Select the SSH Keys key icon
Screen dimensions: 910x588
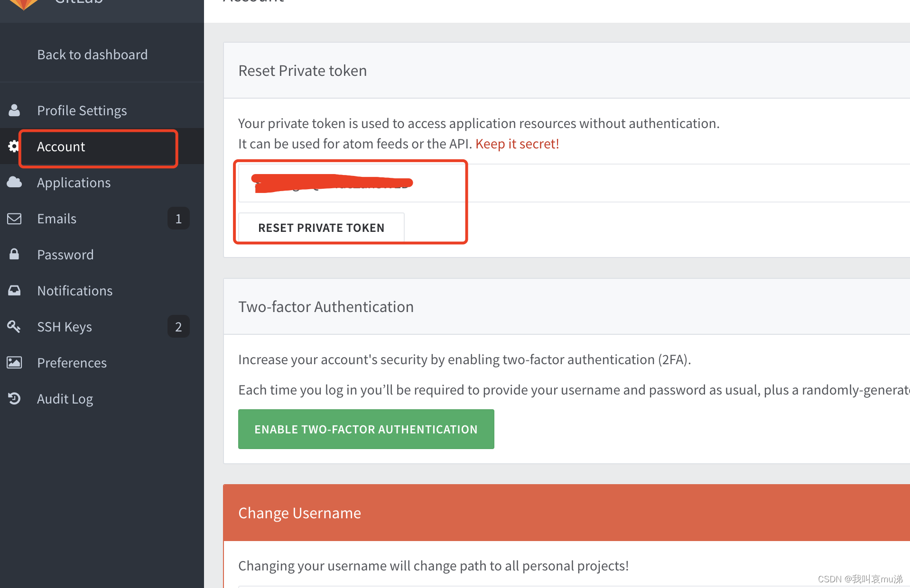tap(14, 326)
